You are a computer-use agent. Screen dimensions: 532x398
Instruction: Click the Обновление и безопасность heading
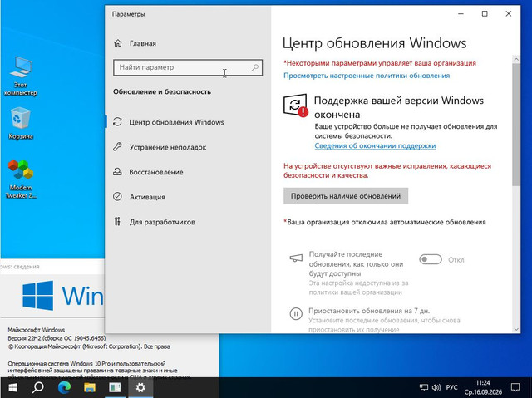(x=162, y=91)
